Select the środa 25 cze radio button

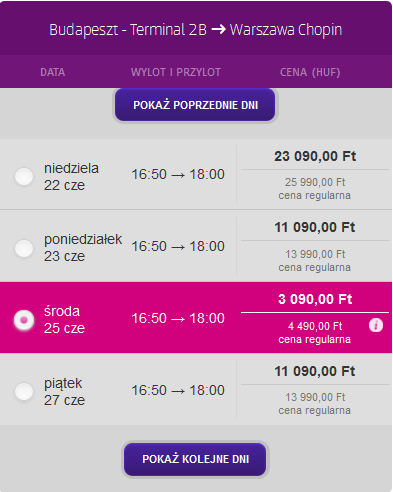tap(24, 320)
